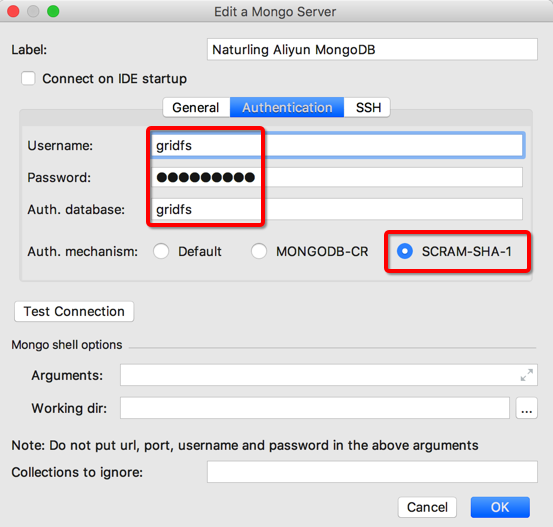Focus the Password field
553x527 pixels.
tap(337, 177)
